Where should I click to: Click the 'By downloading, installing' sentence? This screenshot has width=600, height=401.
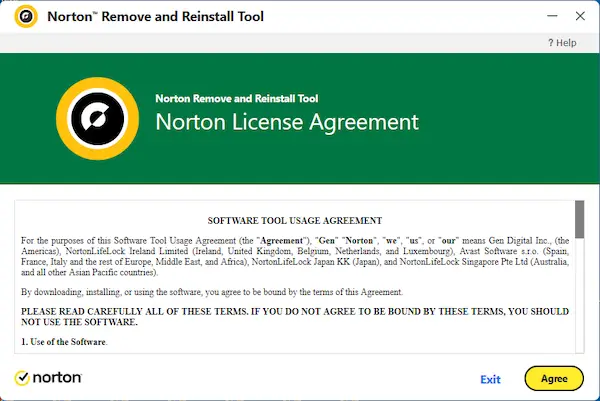click(212, 292)
